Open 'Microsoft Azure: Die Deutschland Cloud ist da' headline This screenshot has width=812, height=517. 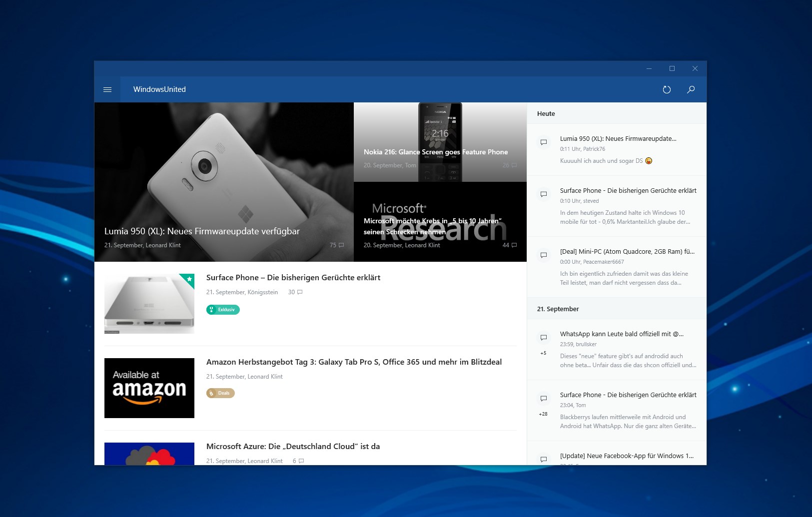coord(293,447)
